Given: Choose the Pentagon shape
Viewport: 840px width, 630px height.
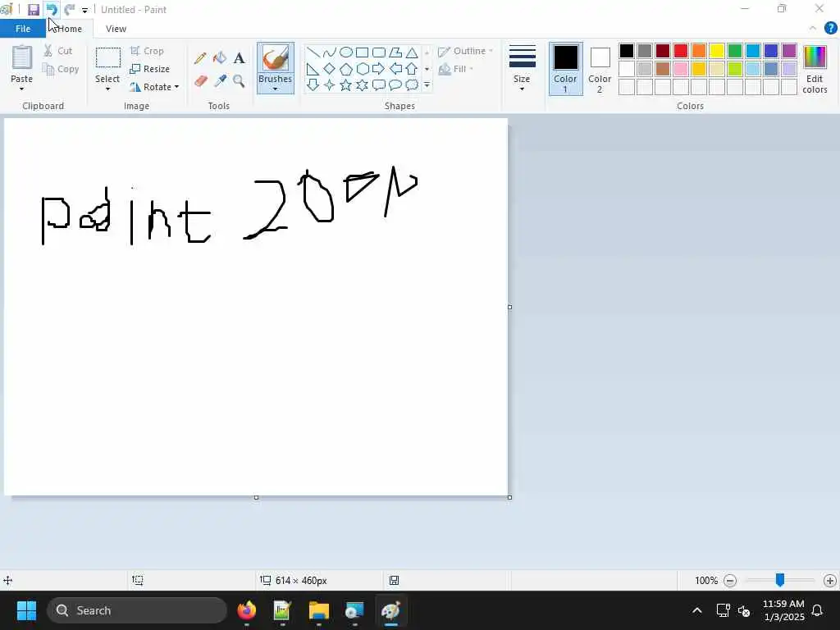Looking at the screenshot, I should click(346, 69).
